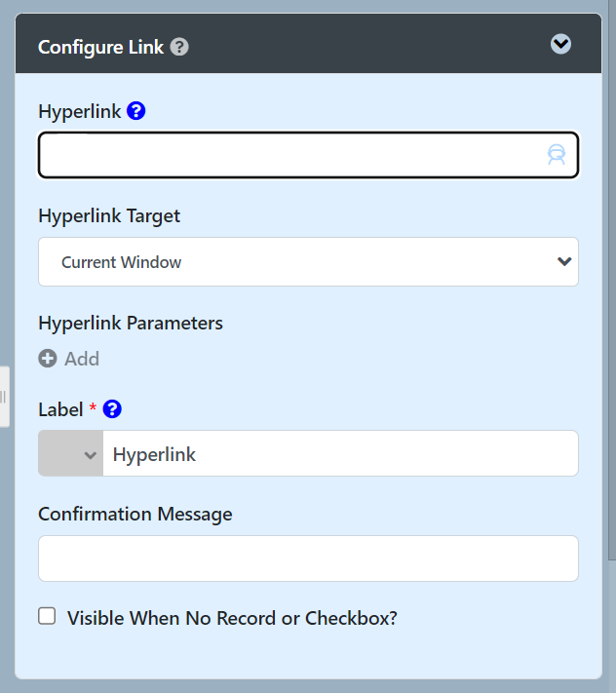Viewport: 616px width, 693px height.
Task: Open the Hyperlink field help tooltip icon
Action: pos(136,111)
